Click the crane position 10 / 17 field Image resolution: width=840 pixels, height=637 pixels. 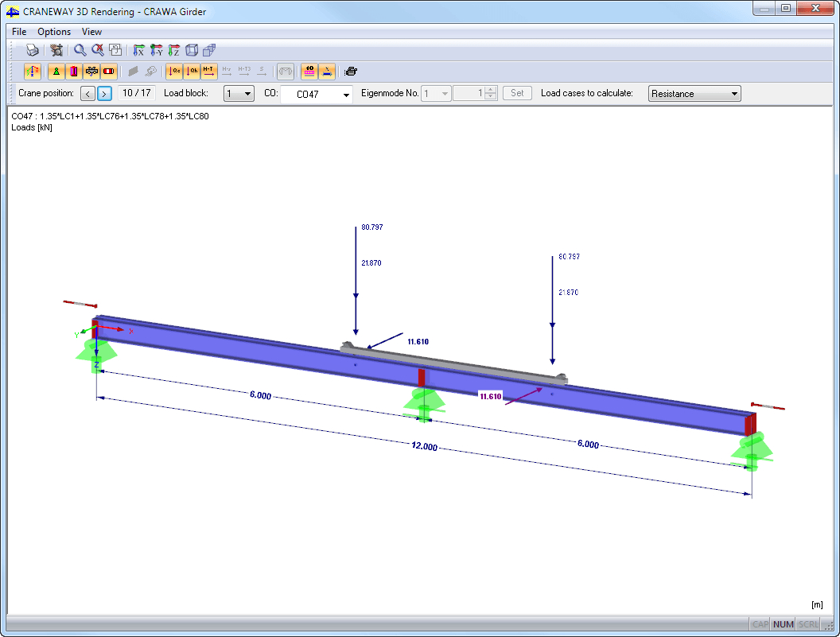(x=136, y=93)
